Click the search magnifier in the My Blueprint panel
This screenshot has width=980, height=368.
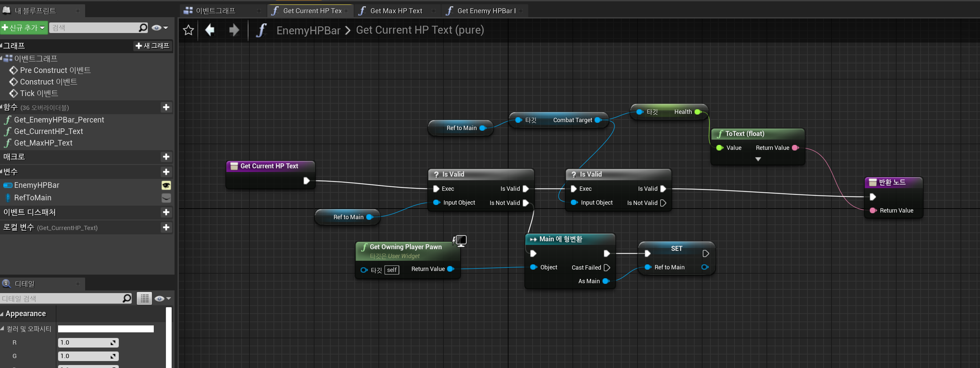coord(143,27)
